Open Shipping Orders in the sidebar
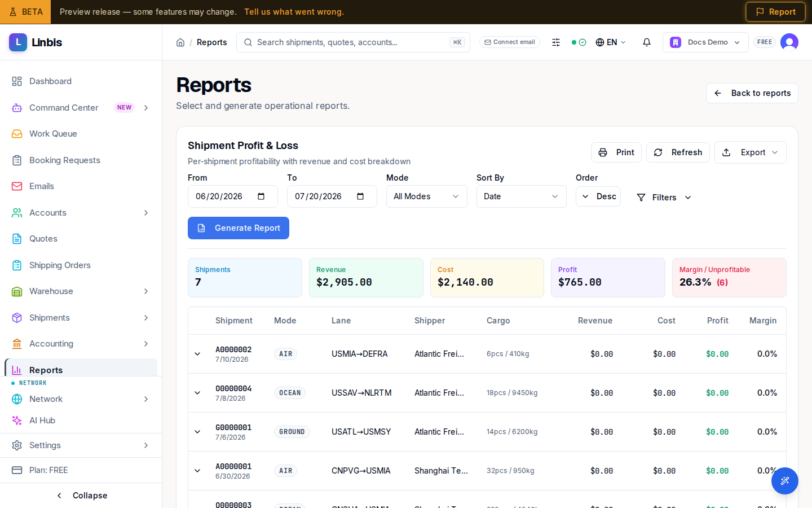The width and height of the screenshot is (812, 508). (81, 265)
